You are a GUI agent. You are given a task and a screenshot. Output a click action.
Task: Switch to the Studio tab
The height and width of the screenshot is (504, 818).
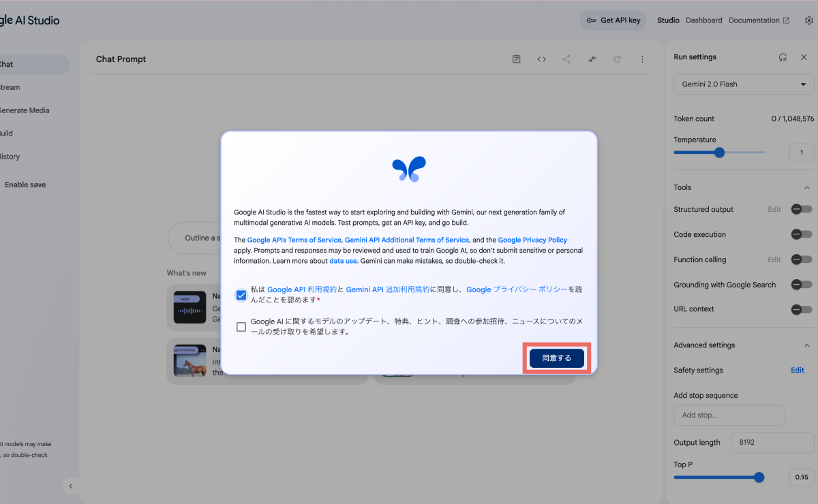(x=668, y=20)
